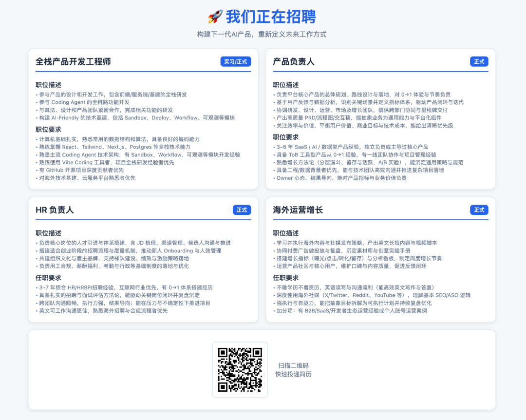Click line 学习并执行海外内容与社媒发布策略
Viewport: 526px width, 420px height.
click(x=357, y=243)
